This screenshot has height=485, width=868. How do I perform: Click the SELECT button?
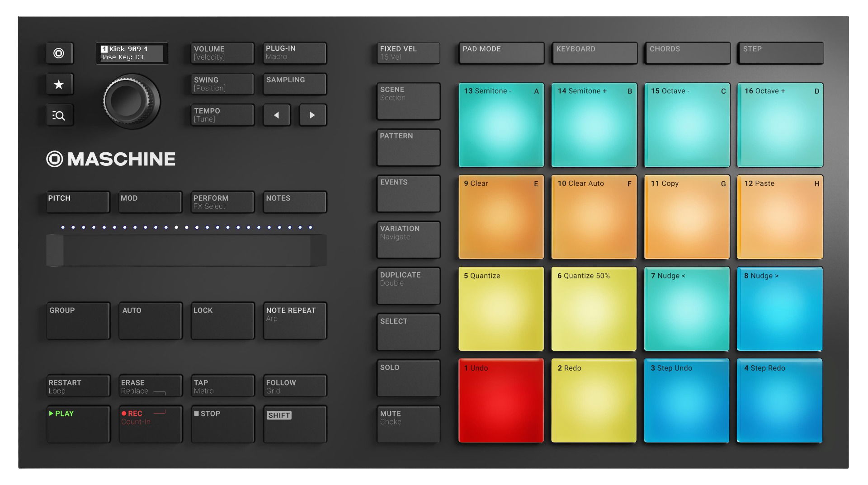pyautogui.click(x=408, y=332)
